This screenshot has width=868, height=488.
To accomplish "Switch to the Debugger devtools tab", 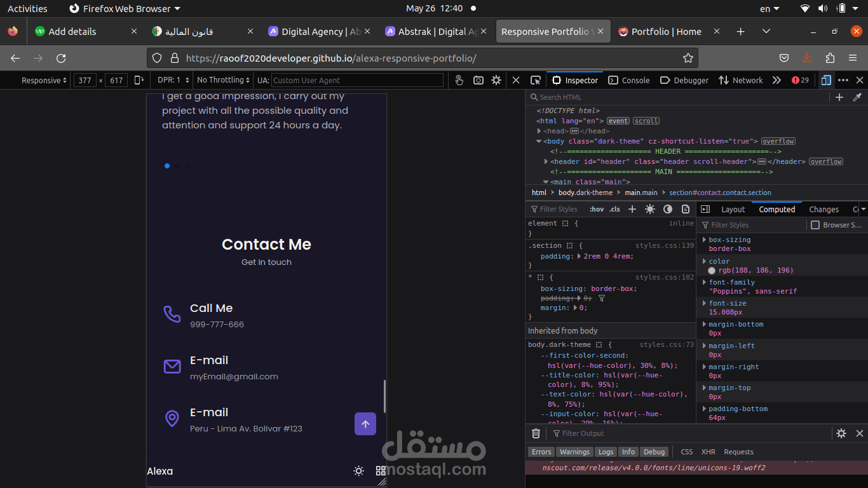I will [x=684, y=80].
